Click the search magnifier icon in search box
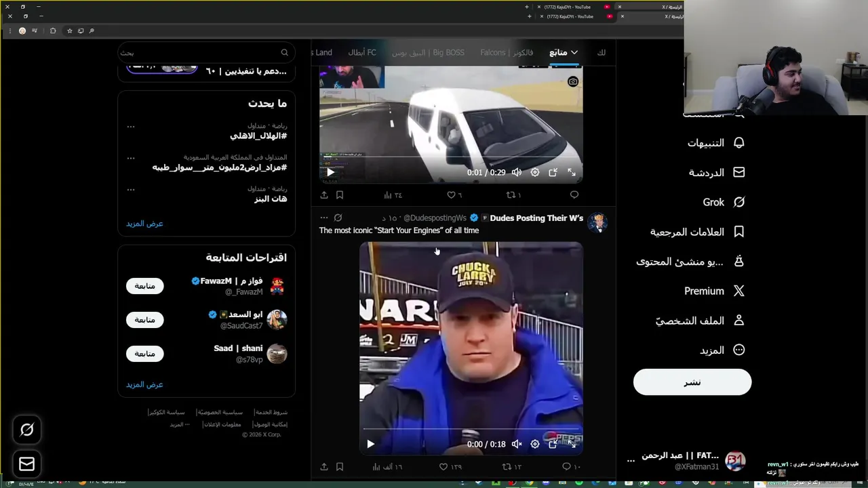This screenshot has width=868, height=488. 285,52
